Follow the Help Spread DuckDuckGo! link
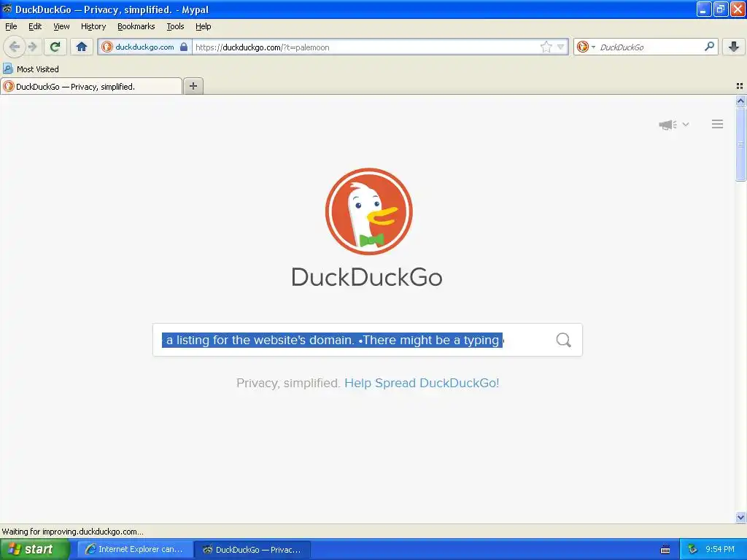747x560 pixels. point(422,383)
